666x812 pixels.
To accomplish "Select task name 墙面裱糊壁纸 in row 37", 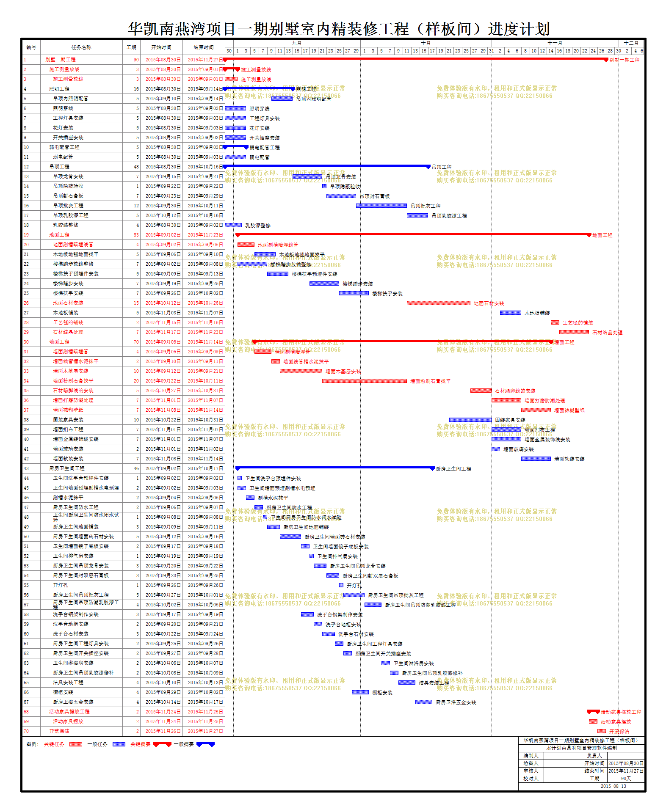I will pos(68,410).
